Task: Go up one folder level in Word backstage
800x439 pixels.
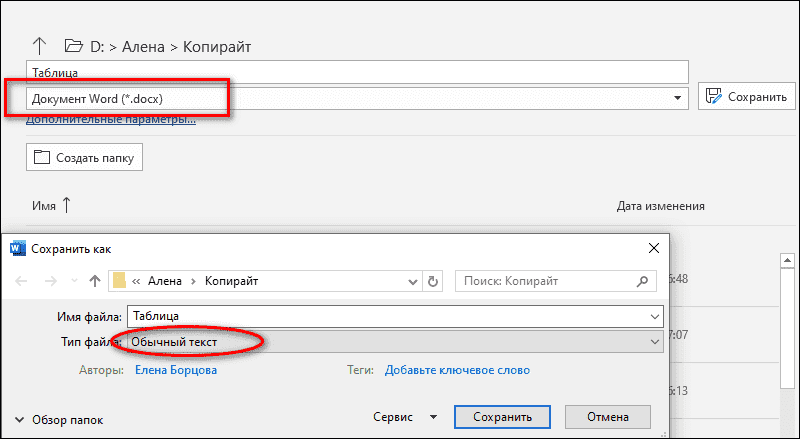Action: (x=39, y=46)
